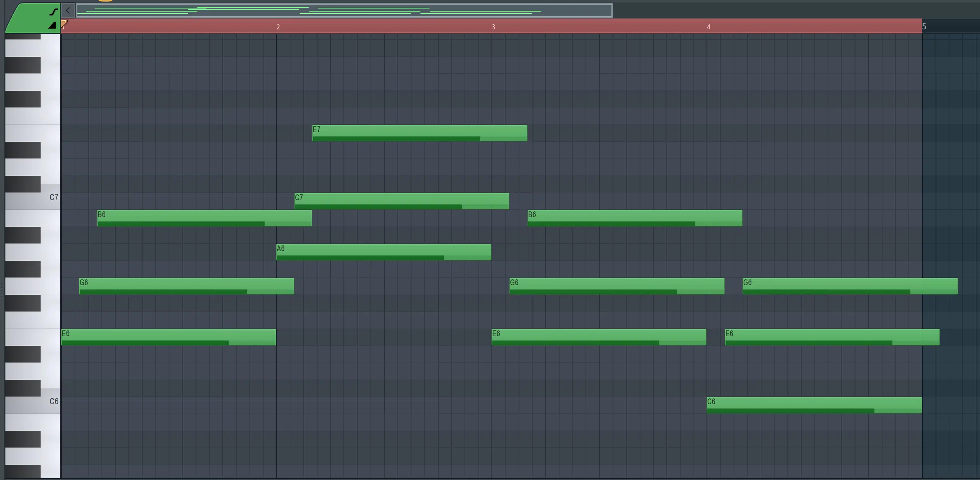The width and height of the screenshot is (980, 480).
Task: Jump to bar 3 on the timeline
Action: [493, 27]
